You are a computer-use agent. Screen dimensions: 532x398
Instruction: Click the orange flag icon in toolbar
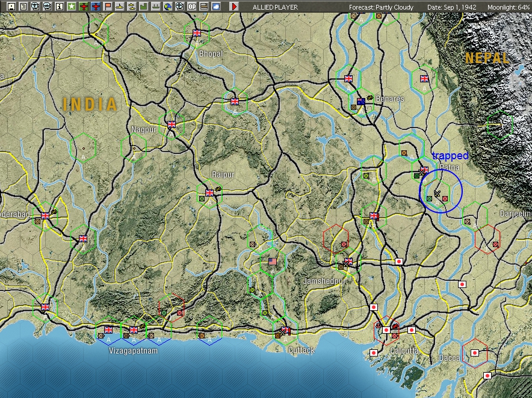point(108,7)
